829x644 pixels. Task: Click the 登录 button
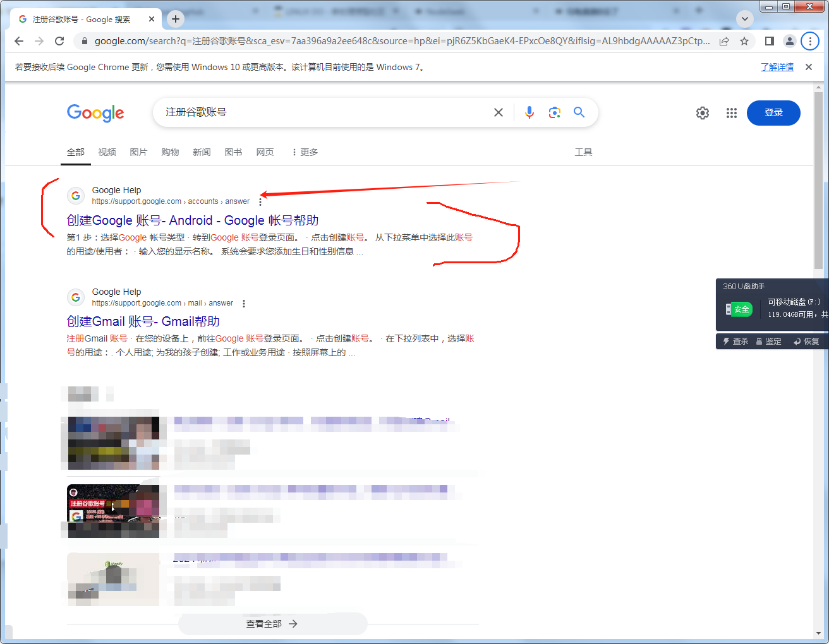pos(773,113)
